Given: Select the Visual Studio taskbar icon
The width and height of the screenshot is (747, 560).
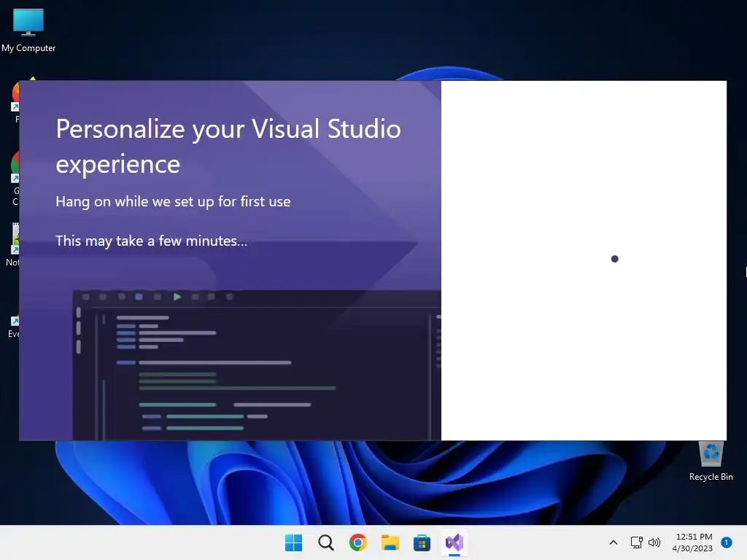Looking at the screenshot, I should coord(454,542).
